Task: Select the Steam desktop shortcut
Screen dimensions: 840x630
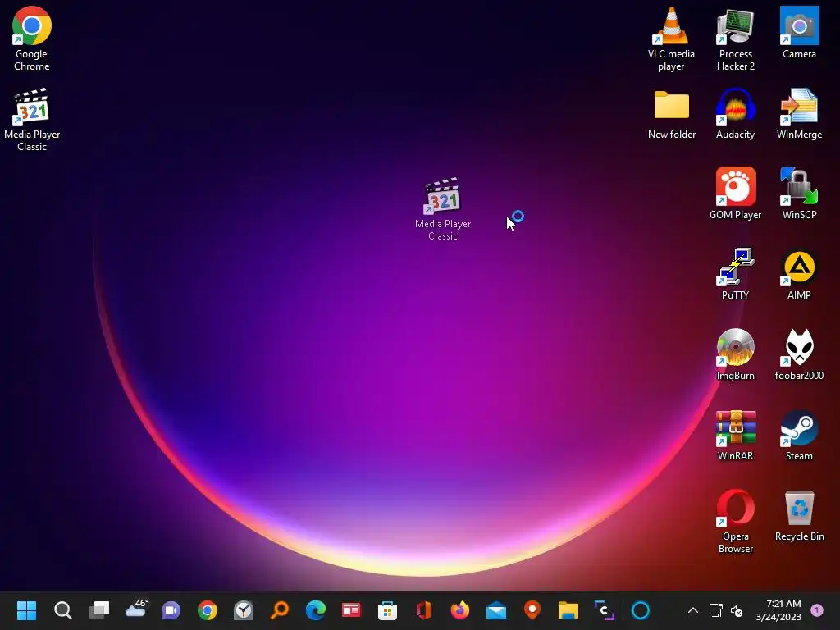Action: 799,435
